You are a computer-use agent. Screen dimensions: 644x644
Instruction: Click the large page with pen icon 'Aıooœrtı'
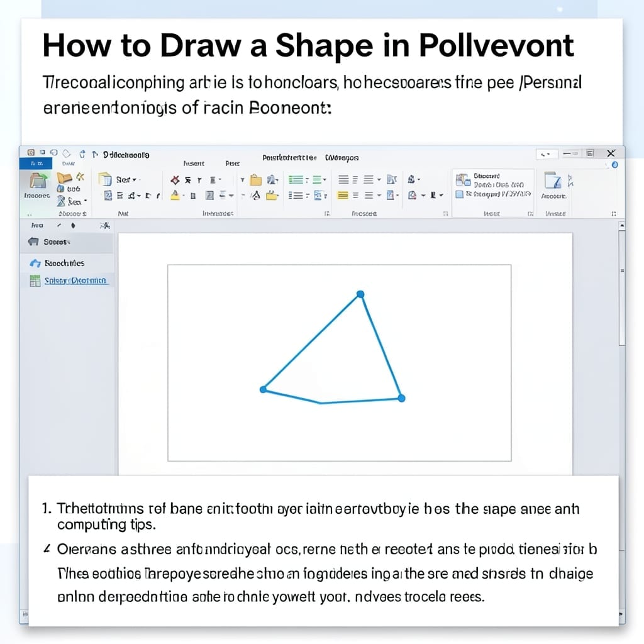coord(553,180)
